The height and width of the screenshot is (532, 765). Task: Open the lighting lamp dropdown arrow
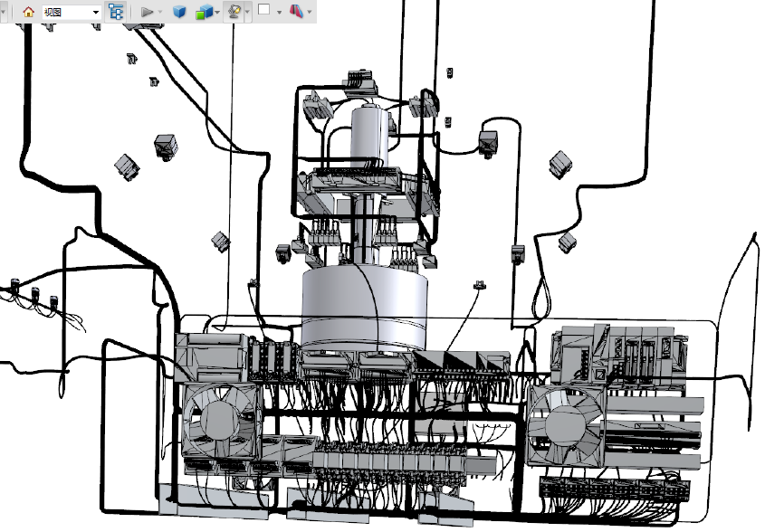click(x=248, y=12)
